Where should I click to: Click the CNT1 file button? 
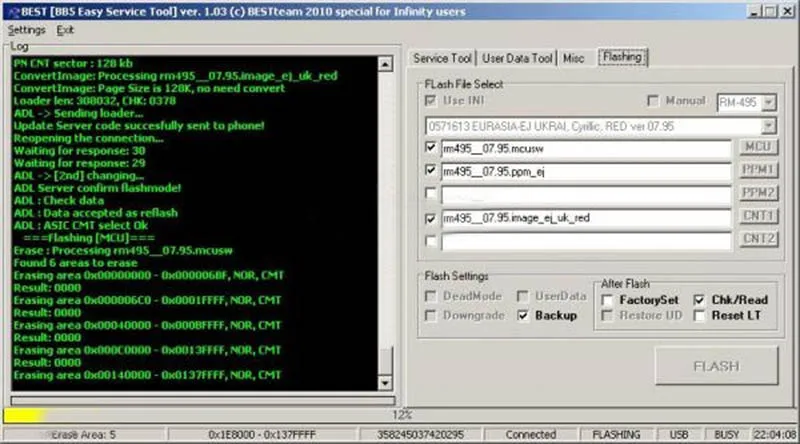[758, 216]
